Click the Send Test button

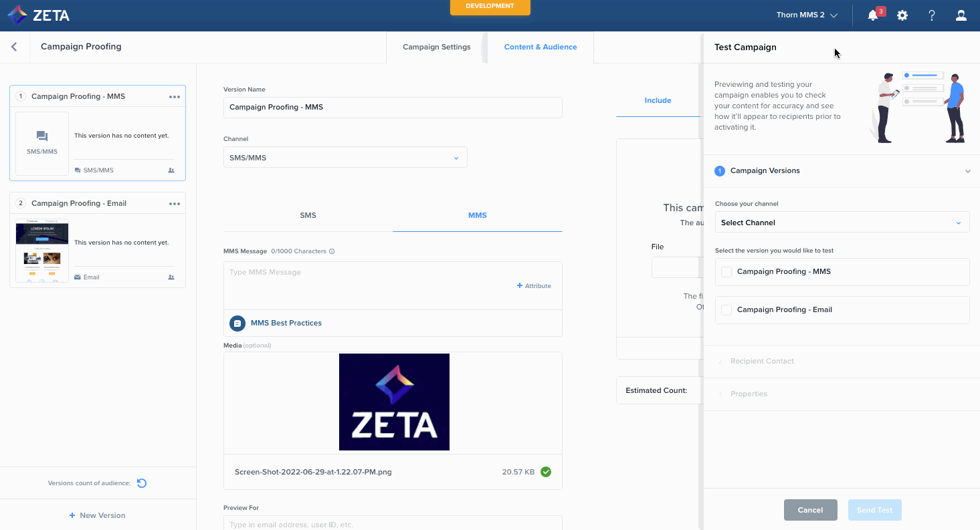[875, 510]
